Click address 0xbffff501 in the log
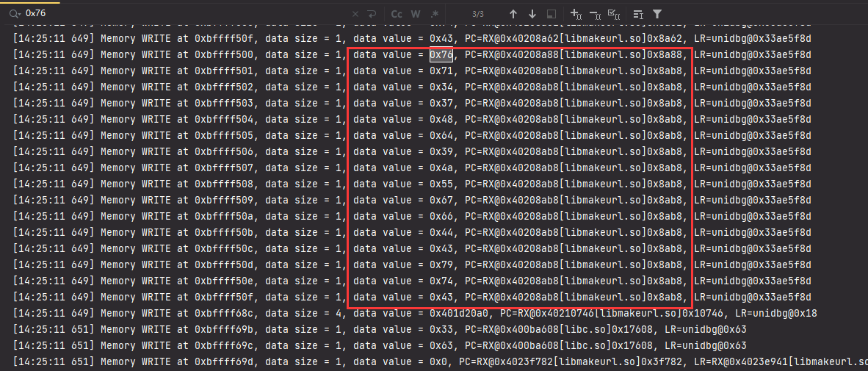This screenshot has height=371, width=868. pyautogui.click(x=225, y=71)
